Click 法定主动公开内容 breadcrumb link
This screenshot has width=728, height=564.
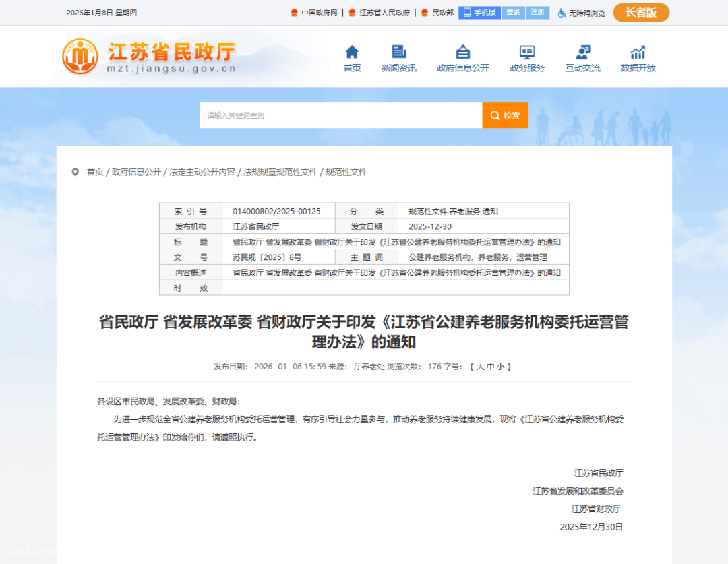[x=202, y=172]
